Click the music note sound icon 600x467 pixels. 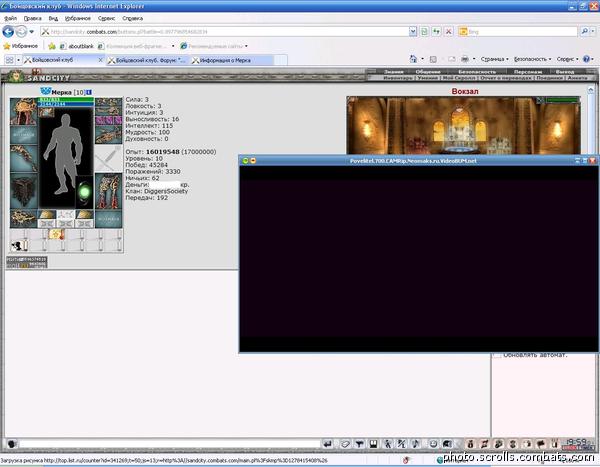pos(415,444)
